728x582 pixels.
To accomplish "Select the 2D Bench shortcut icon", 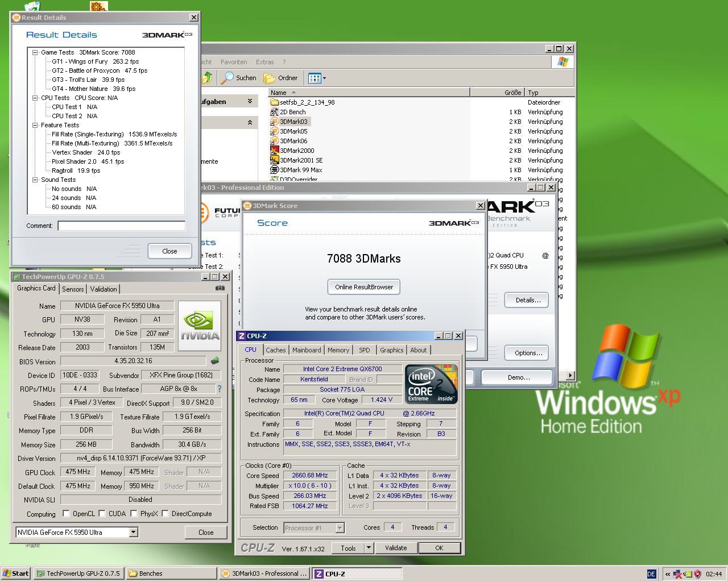I will [275, 112].
